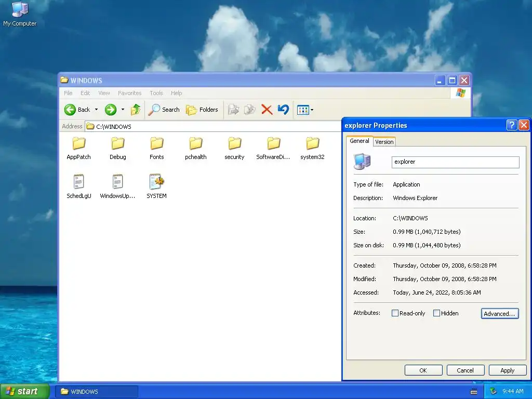Open the My Computer desktop icon
The height and width of the screenshot is (399, 532).
(x=20, y=14)
